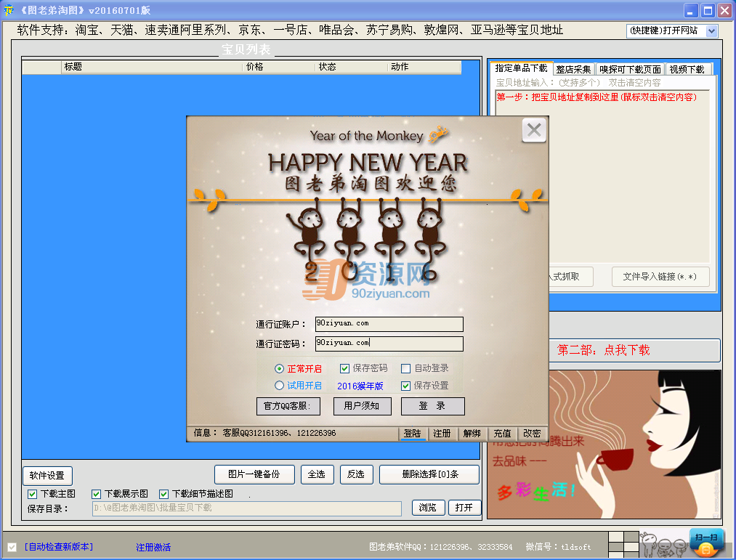Toggle the 自动检查新版本 checkbox
Screen dimensions: 736x560
tap(12, 547)
